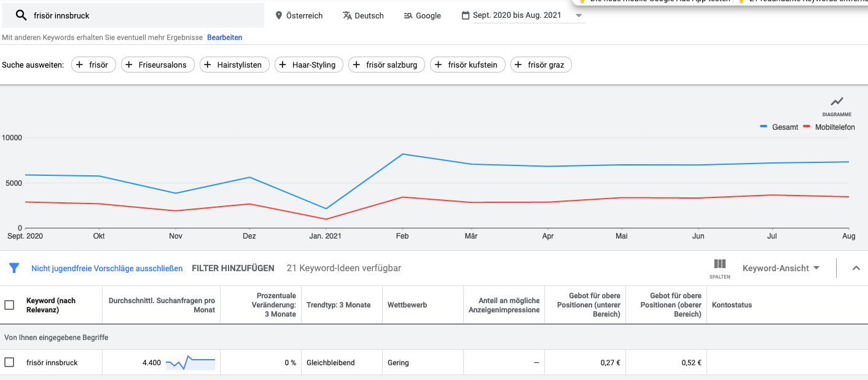Click the plus icon on Friseursalons chip
This screenshot has height=380, width=868.
tap(129, 65)
